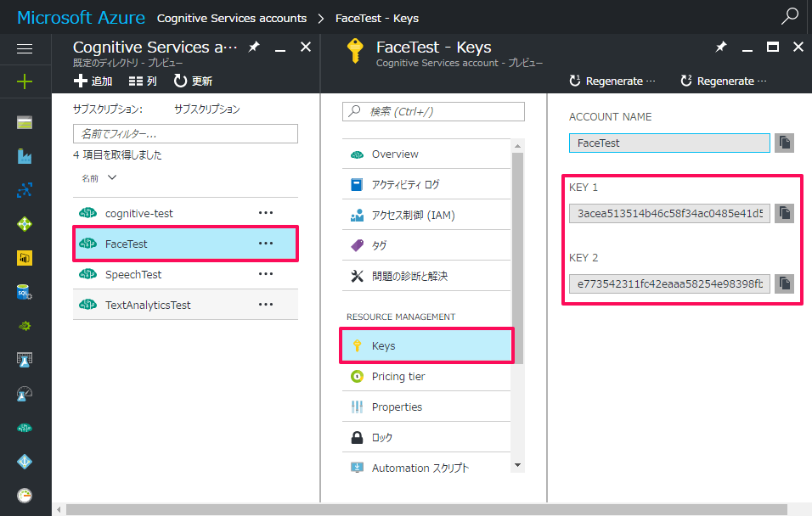Viewport: 812px width, 516px height.
Task: Pin the Cognitive Services accounts blade
Action: pyautogui.click(x=254, y=48)
